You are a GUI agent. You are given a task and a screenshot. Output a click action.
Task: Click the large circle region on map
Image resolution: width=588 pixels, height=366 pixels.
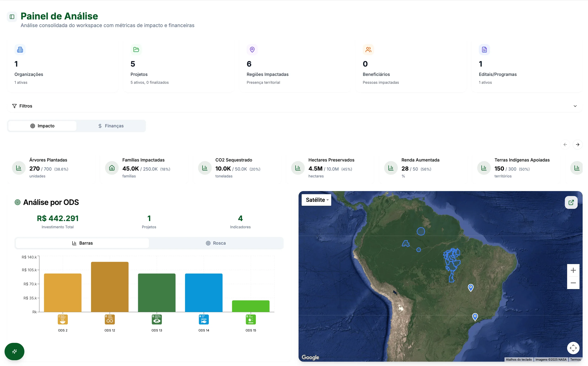(421, 231)
